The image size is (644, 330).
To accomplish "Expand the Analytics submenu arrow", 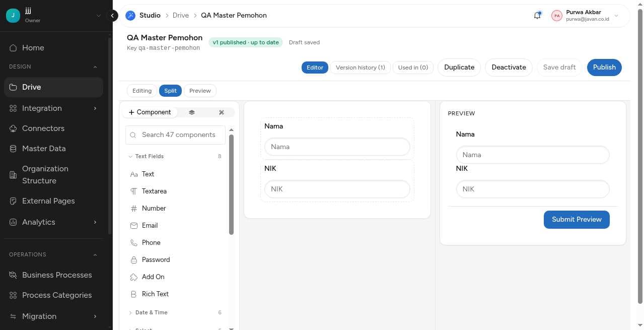I will (x=95, y=222).
